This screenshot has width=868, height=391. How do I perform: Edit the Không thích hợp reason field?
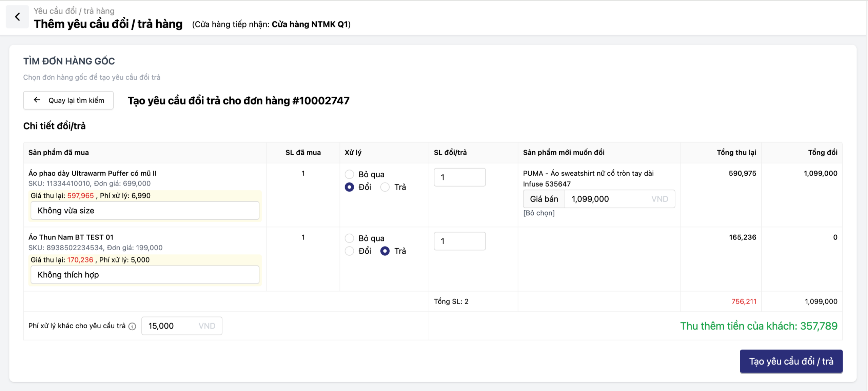(x=145, y=275)
